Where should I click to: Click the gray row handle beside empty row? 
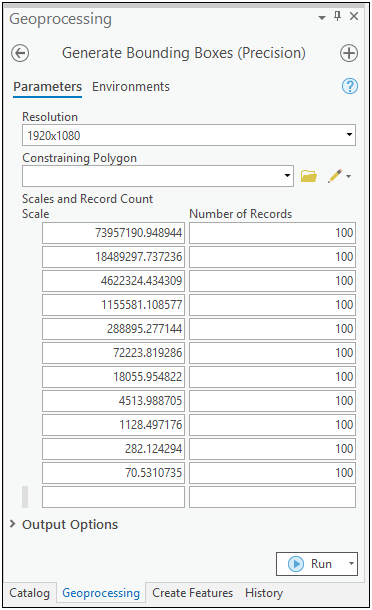(x=25, y=497)
